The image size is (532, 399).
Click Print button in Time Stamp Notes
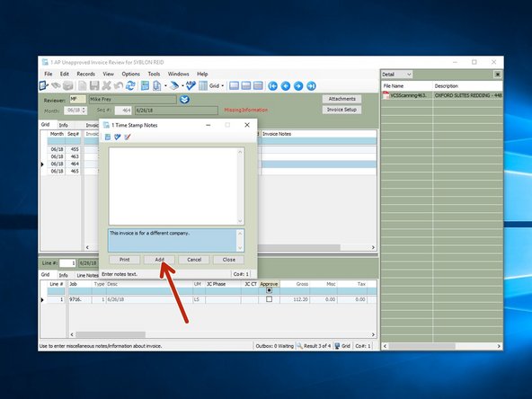coord(125,260)
